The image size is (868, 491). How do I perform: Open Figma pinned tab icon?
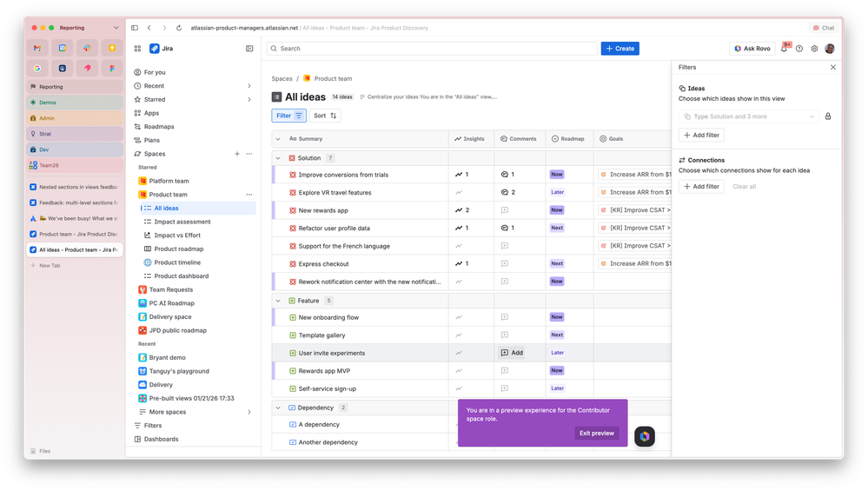[x=112, y=68]
